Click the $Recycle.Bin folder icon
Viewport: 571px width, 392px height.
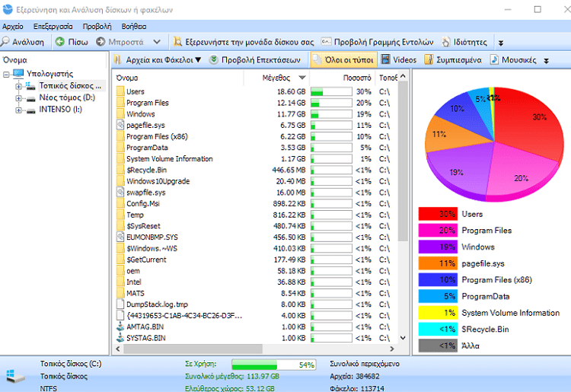pyautogui.click(x=120, y=170)
